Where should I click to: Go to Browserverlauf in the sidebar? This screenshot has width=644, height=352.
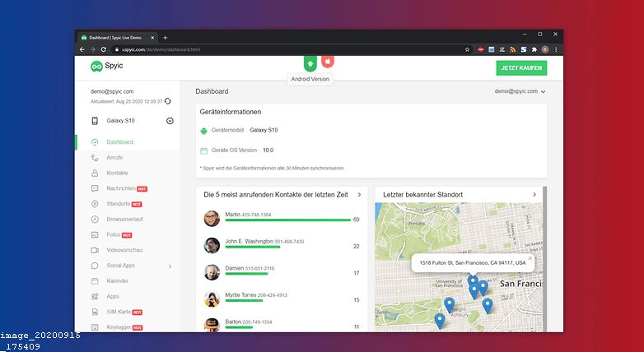point(125,220)
